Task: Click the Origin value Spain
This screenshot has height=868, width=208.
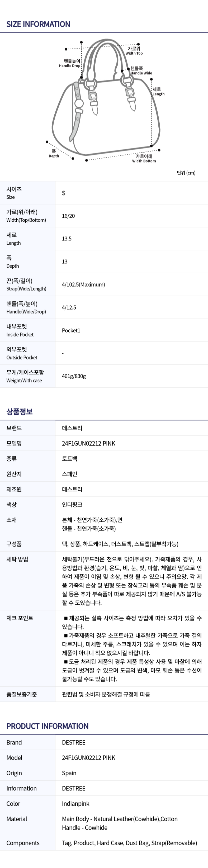Action: [69, 773]
